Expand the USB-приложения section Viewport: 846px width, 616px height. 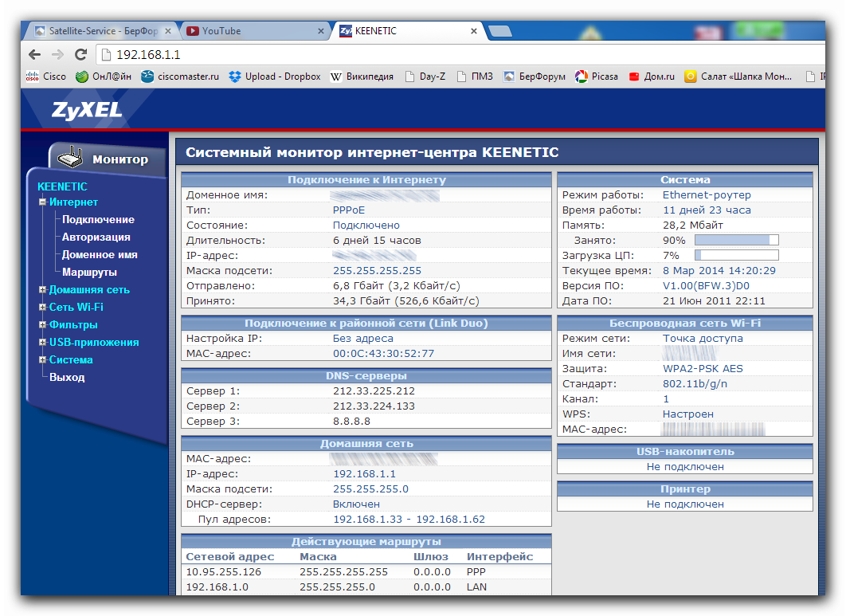tap(42, 343)
